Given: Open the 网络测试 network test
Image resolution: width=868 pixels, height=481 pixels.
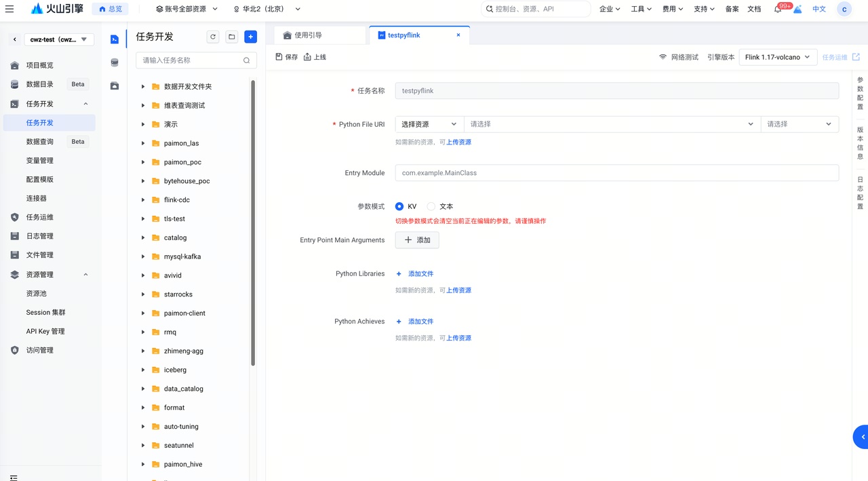Looking at the screenshot, I should [679, 57].
